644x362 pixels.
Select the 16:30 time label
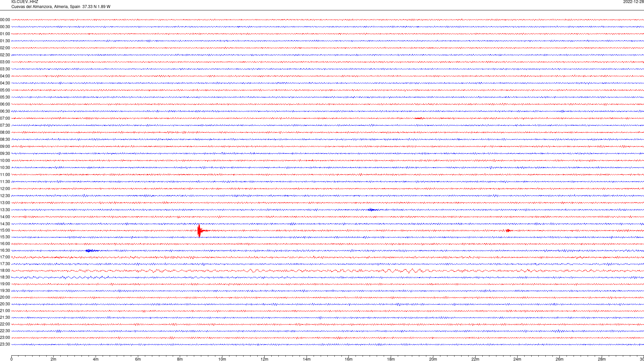(x=5, y=250)
